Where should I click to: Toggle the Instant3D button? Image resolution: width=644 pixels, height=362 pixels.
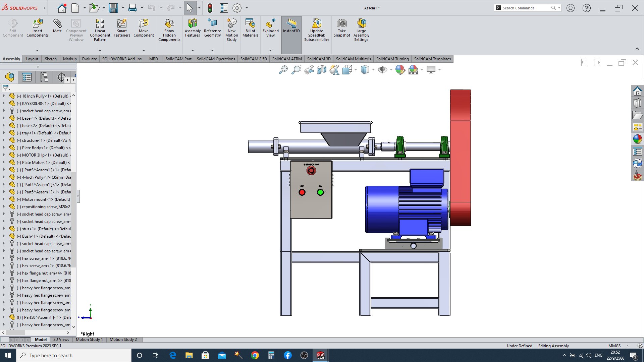[x=291, y=26]
